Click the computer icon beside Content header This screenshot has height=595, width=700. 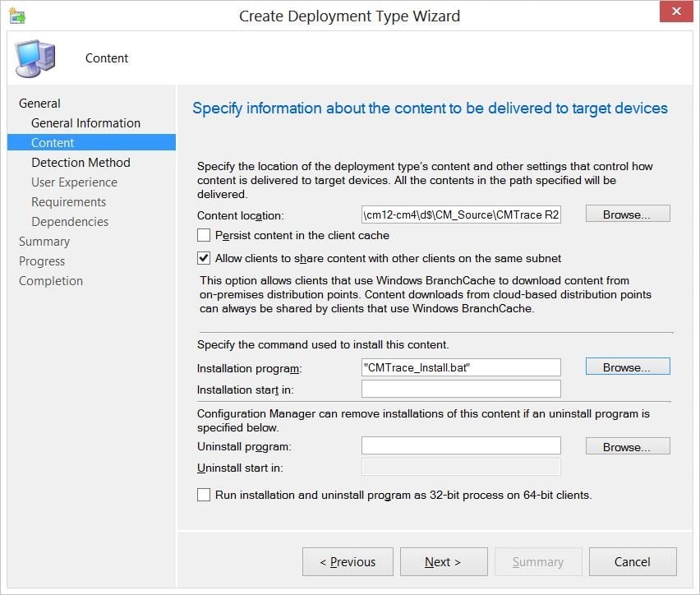[35, 58]
